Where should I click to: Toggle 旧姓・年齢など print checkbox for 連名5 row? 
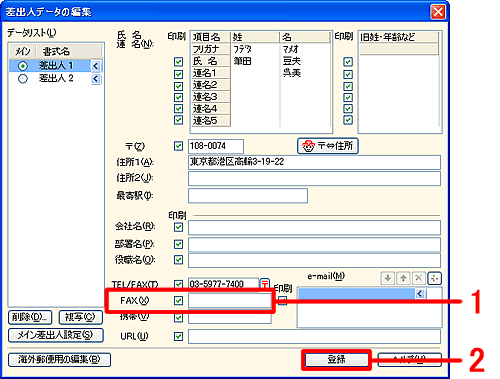tap(348, 120)
